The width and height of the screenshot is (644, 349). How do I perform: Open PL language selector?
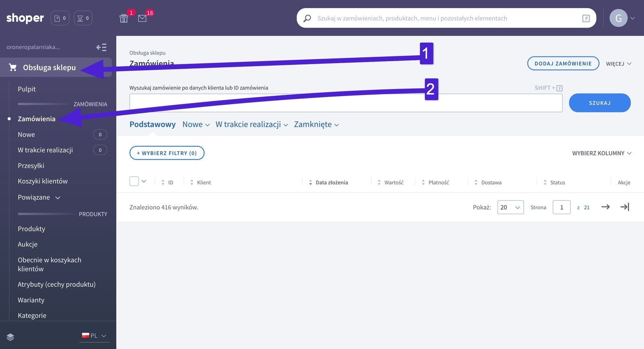pos(94,336)
